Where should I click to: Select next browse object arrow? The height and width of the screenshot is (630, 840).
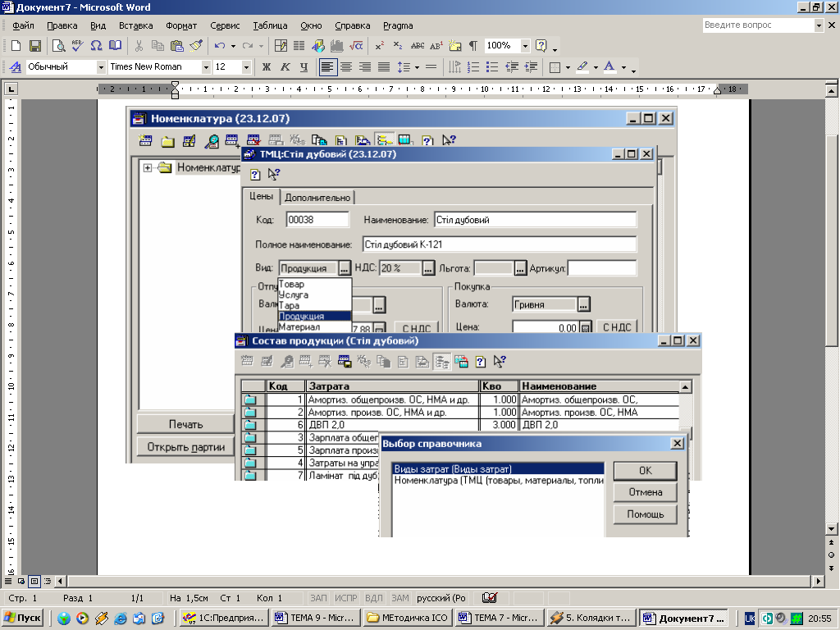(x=831, y=568)
